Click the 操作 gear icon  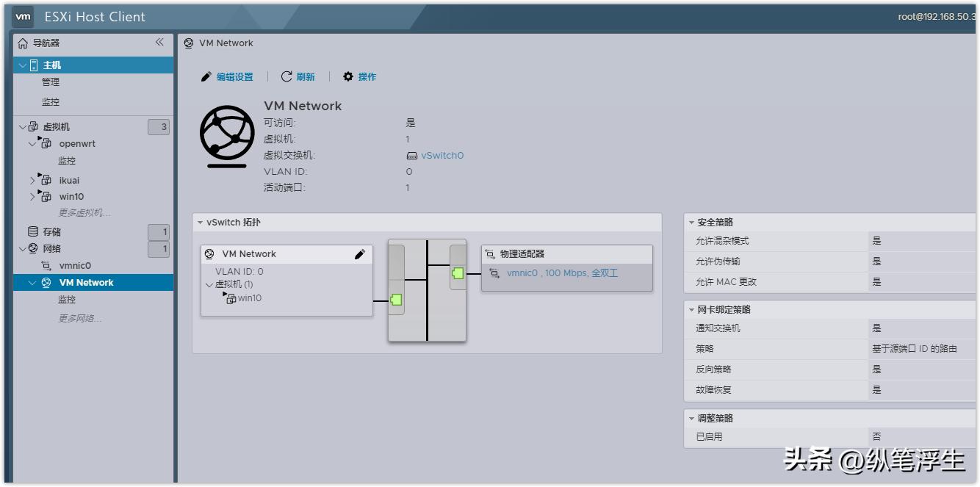[x=349, y=76]
